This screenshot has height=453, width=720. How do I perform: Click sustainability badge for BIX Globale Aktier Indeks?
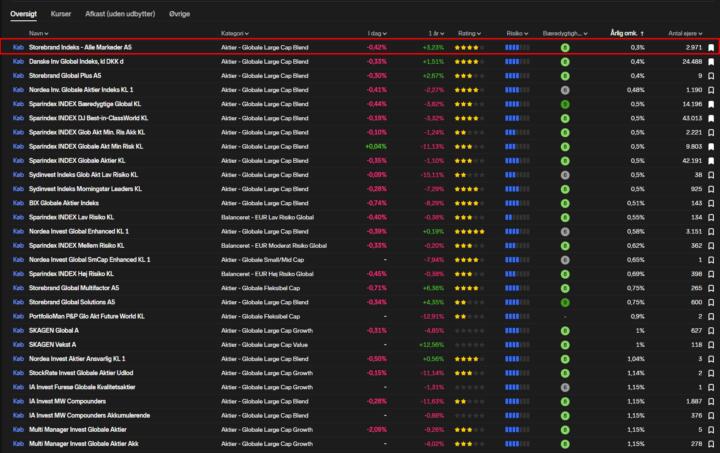pyautogui.click(x=565, y=203)
